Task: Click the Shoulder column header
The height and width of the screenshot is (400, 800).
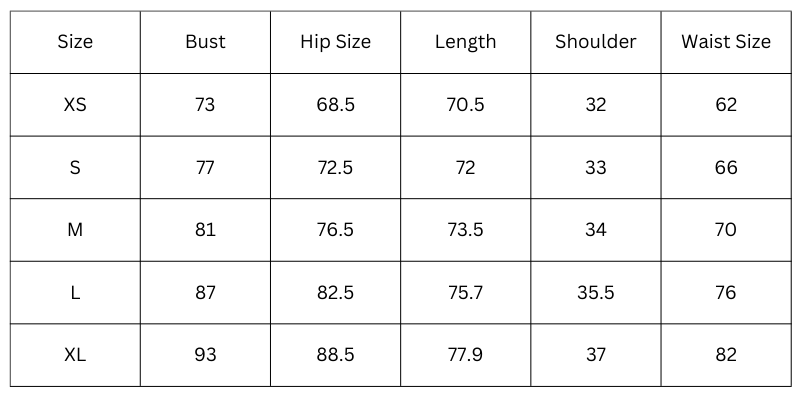Action: coord(595,42)
